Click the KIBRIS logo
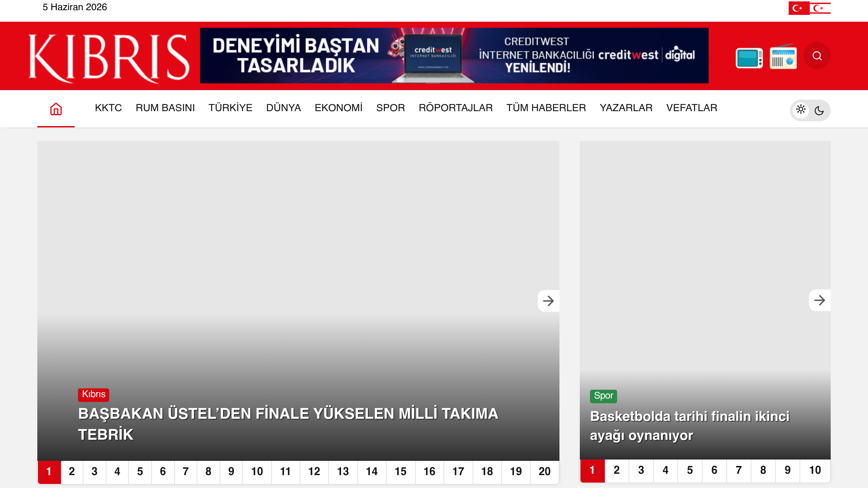Image resolution: width=868 pixels, height=488 pixels. (x=109, y=58)
